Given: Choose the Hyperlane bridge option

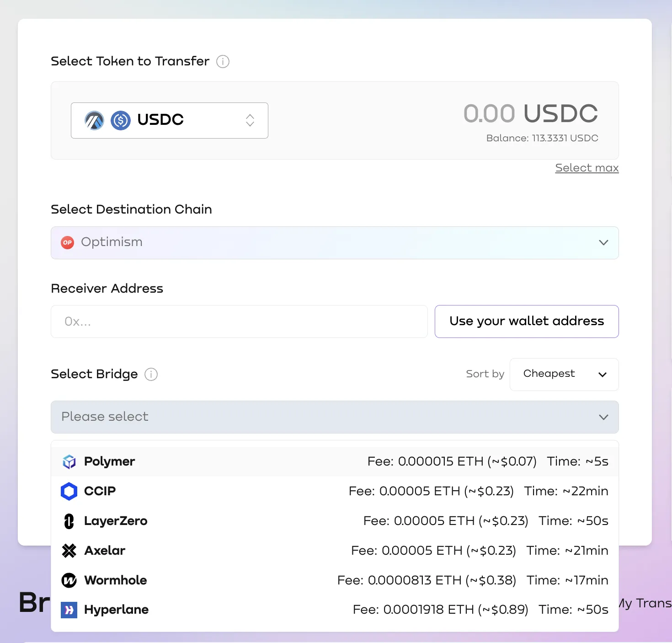Looking at the screenshot, I should pos(335,610).
